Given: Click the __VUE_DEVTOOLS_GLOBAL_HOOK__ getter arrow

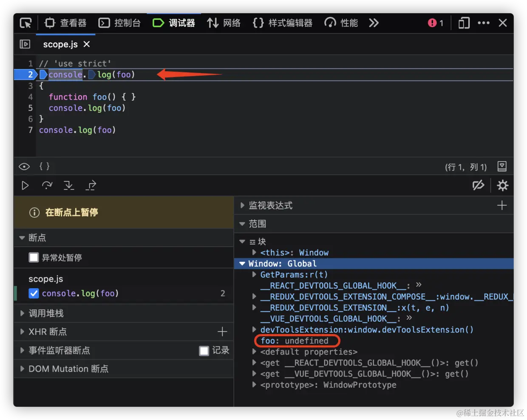Looking at the screenshot, I should (409, 318).
